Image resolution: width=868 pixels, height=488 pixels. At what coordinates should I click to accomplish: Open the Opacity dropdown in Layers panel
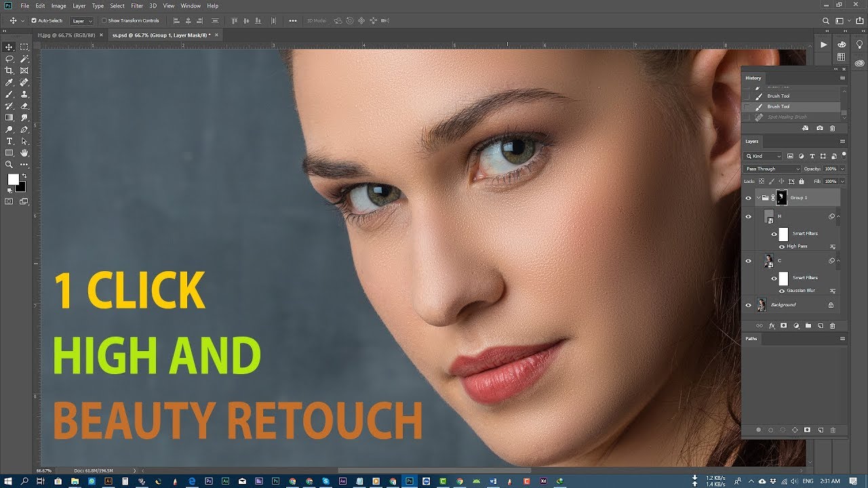pos(842,168)
